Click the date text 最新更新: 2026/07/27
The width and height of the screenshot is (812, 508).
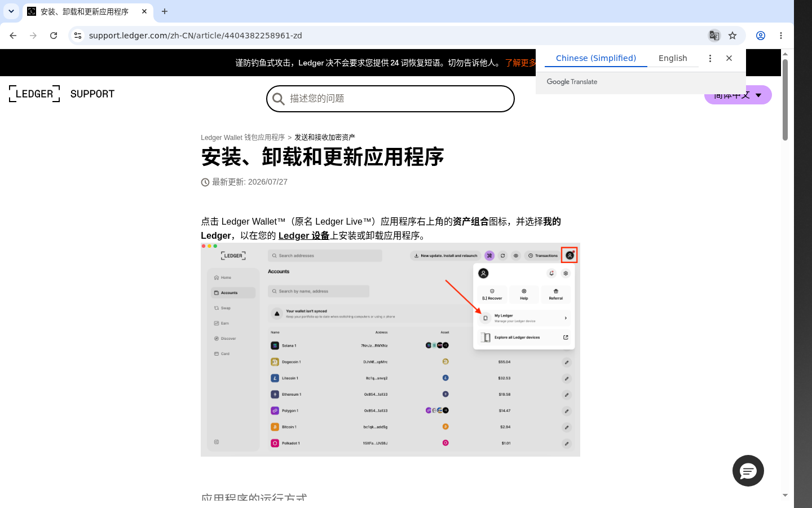[x=250, y=182]
